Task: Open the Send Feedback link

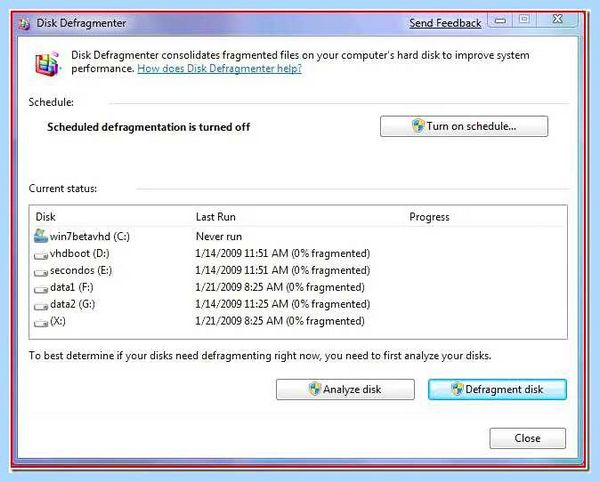Action: pyautogui.click(x=445, y=23)
